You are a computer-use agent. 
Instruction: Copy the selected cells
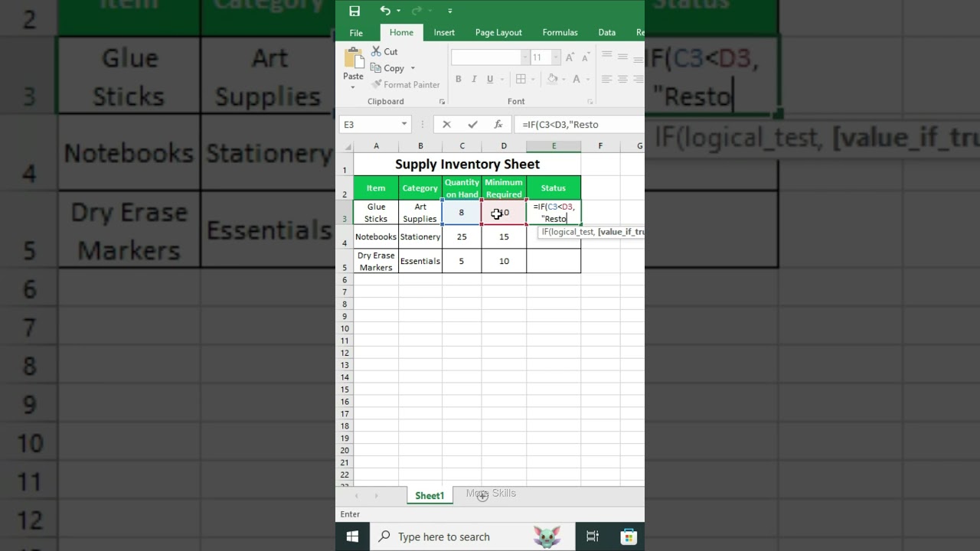click(387, 68)
